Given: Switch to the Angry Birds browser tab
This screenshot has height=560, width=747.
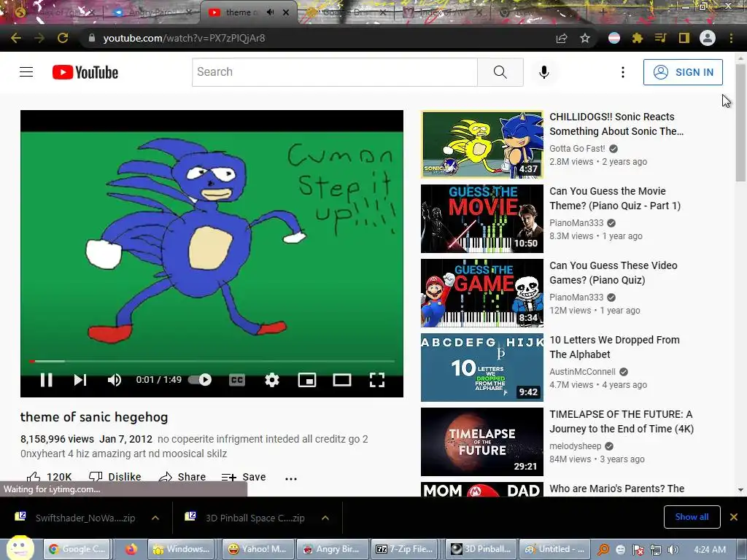Looking at the screenshot, I should (x=152, y=13).
